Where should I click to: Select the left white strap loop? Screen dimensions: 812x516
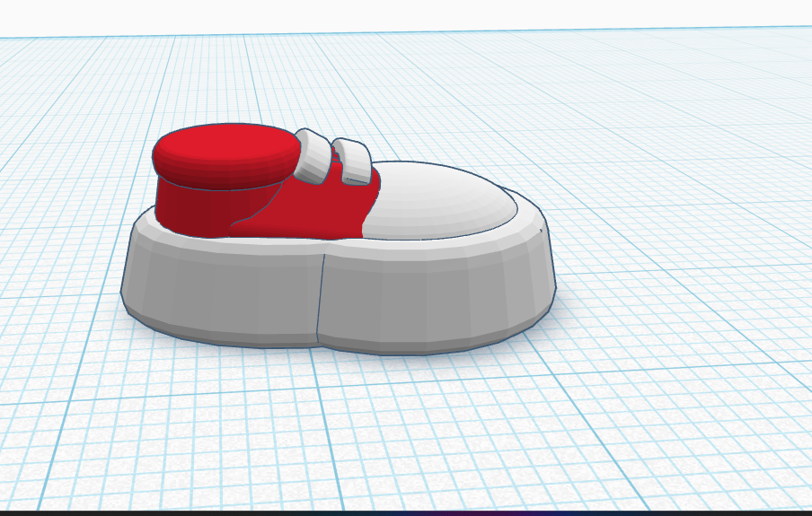pyautogui.click(x=313, y=156)
